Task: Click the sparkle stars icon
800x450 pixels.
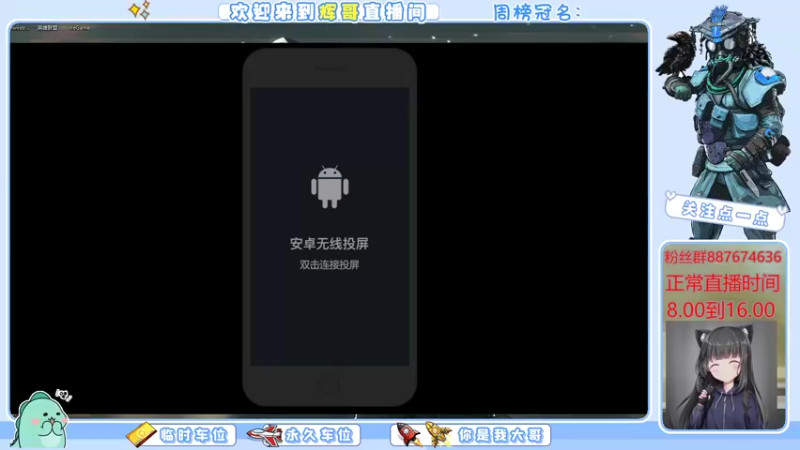Action: click(140, 10)
